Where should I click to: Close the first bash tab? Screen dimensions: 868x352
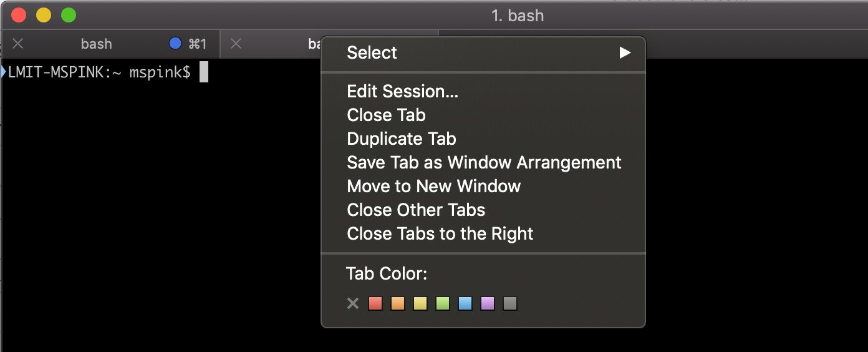point(18,44)
